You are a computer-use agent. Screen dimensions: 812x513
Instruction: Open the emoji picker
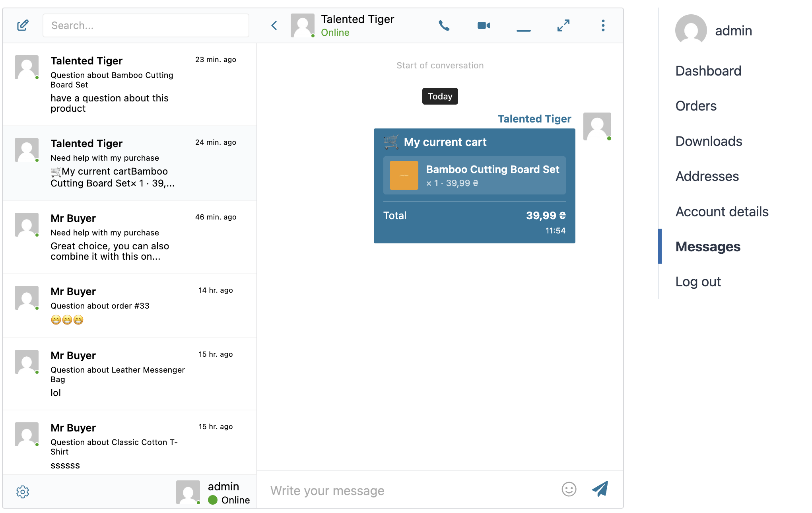point(569,489)
